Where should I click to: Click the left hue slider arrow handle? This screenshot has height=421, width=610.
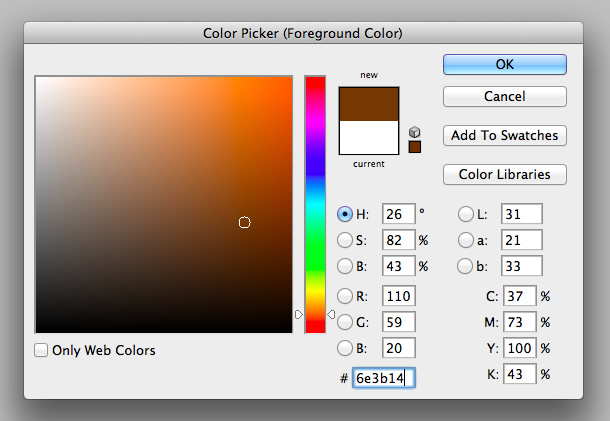tap(298, 314)
